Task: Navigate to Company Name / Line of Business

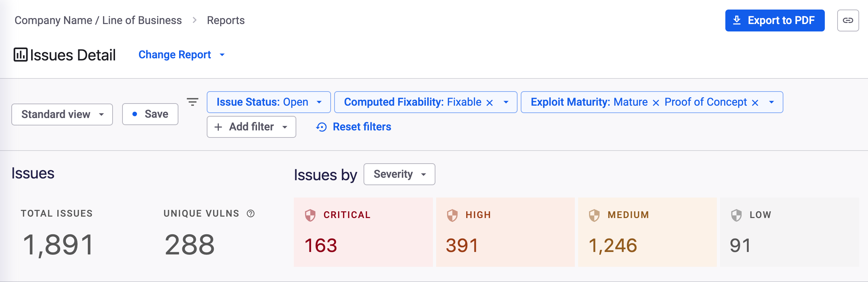Action: point(98,20)
